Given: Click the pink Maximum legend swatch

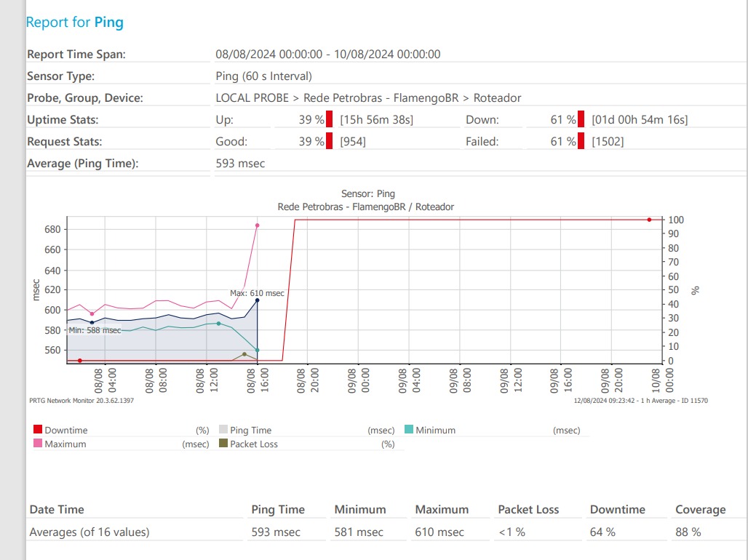Looking at the screenshot, I should (38, 444).
